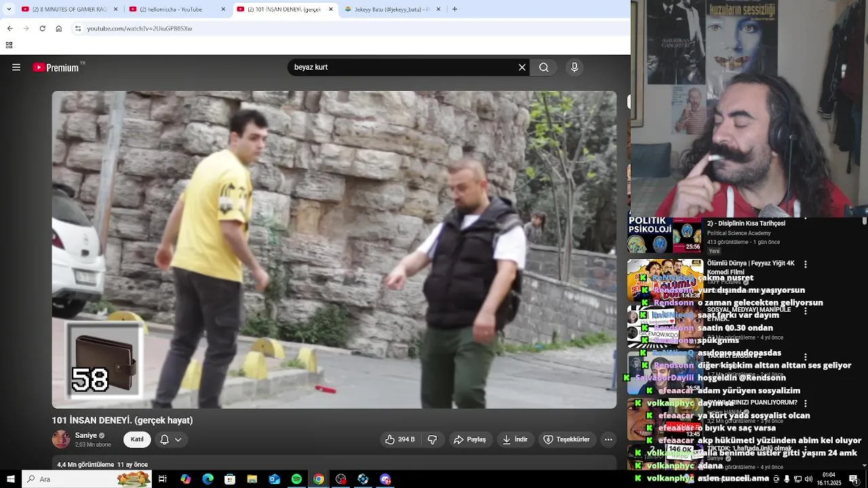This screenshot has width=868, height=488.
Task: Close the 'hellomischa - YouTube' tab
Action: click(x=223, y=9)
